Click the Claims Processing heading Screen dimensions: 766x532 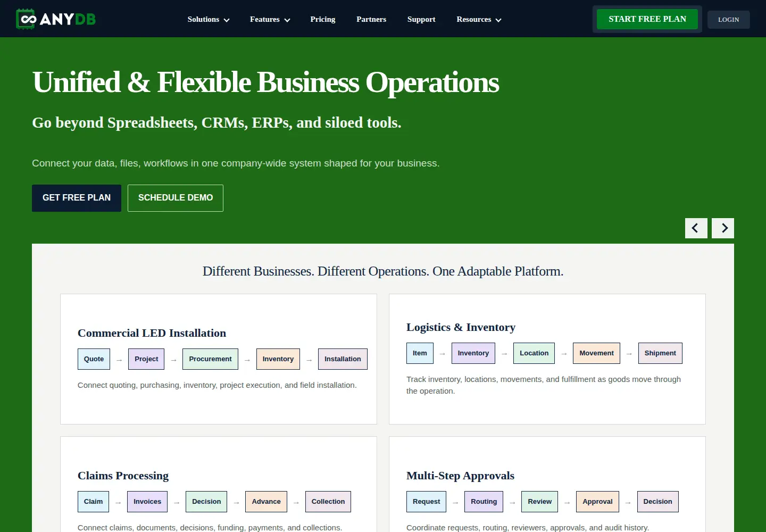123,476
